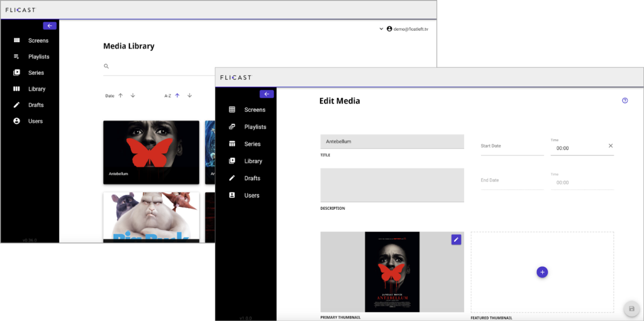This screenshot has width=644, height=321.
Task: Click the Users icon in Media Library window
Action: [x=16, y=121]
